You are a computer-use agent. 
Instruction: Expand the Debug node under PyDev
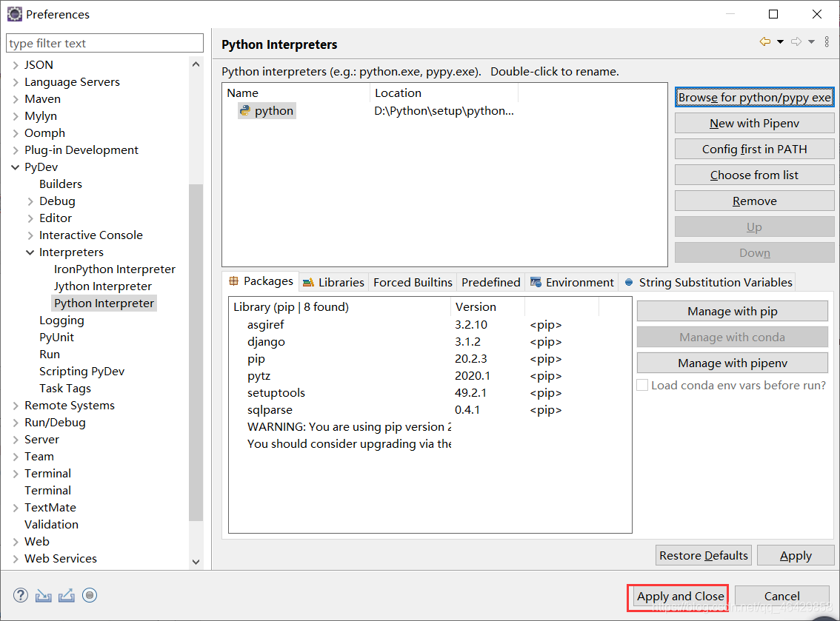click(30, 202)
